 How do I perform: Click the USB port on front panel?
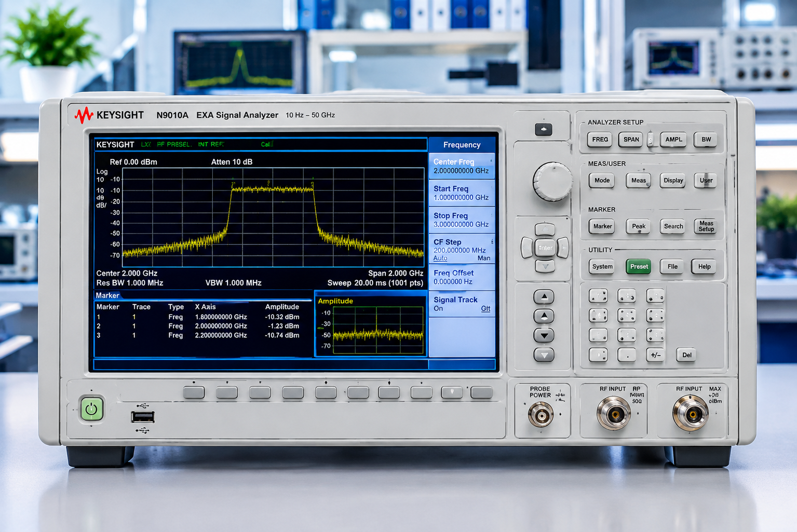pyautogui.click(x=142, y=417)
